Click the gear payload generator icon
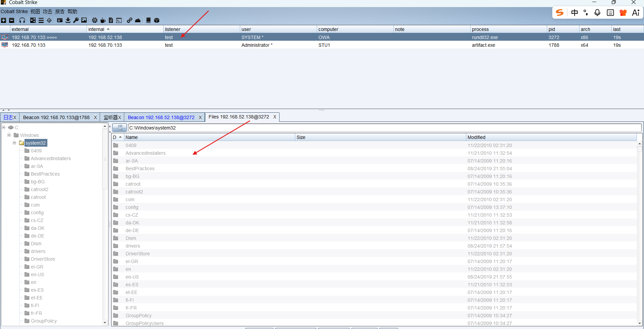This screenshot has height=329, width=644. click(x=95, y=21)
